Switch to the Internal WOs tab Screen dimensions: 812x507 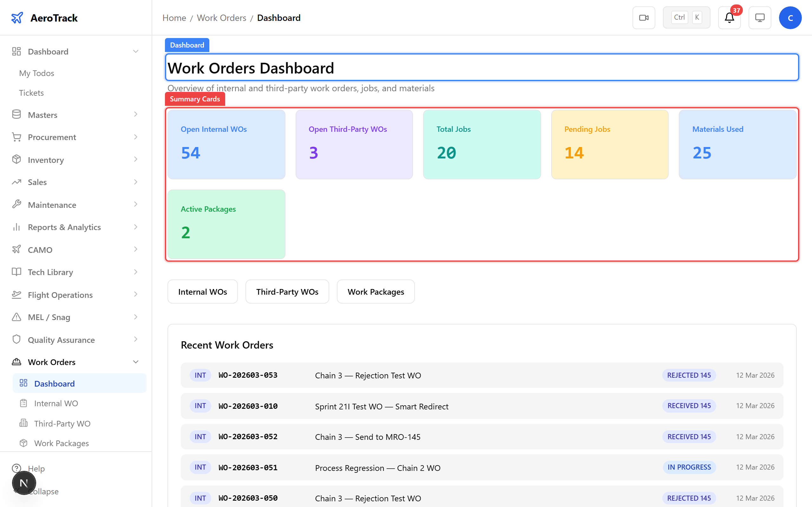[202, 292]
